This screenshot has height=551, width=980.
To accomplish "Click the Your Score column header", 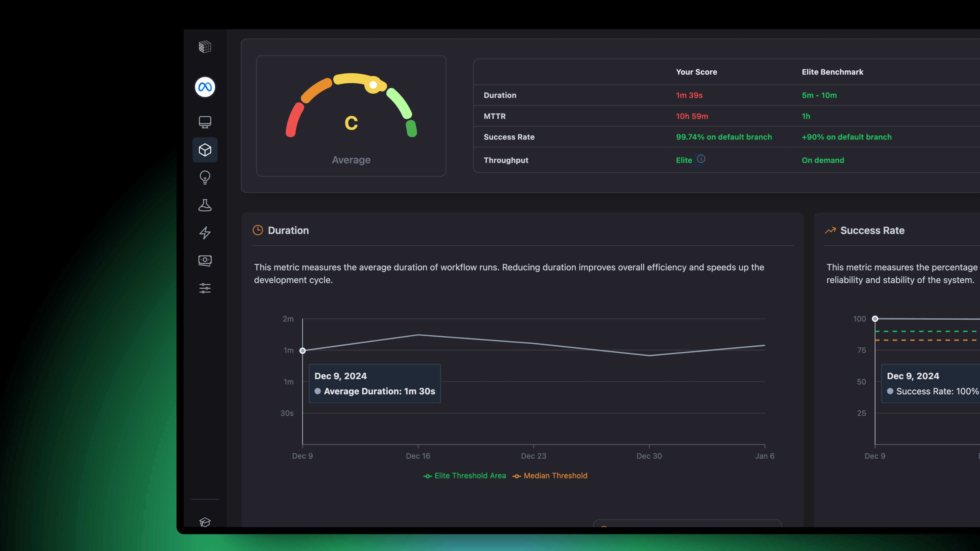I will pos(696,72).
